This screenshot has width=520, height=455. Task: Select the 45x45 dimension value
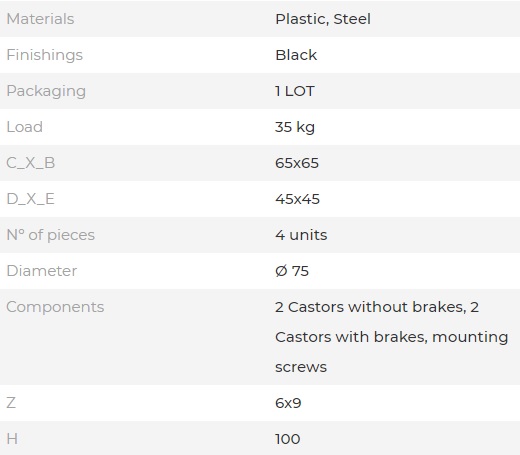coord(297,199)
